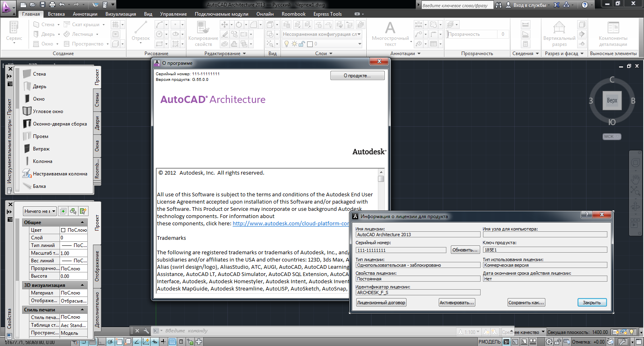Switch to the Управление ribbon tab
This screenshot has height=346, width=644.
(x=173, y=14)
